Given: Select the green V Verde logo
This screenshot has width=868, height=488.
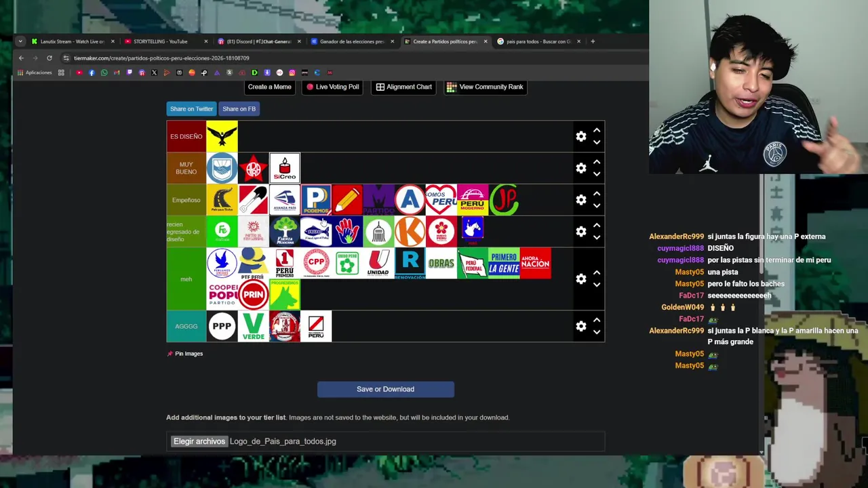Looking at the screenshot, I should tap(253, 326).
